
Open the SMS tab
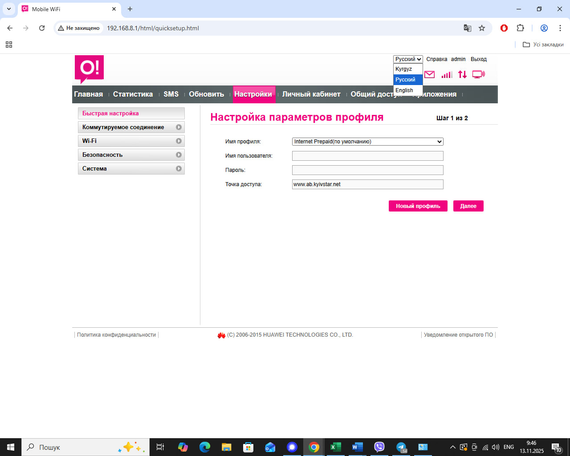pos(171,94)
